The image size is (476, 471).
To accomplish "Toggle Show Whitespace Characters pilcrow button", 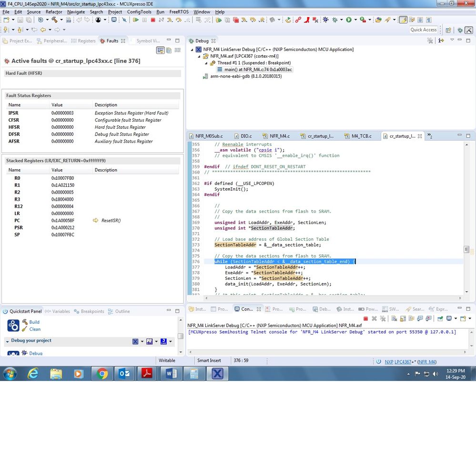I will [x=429, y=20].
